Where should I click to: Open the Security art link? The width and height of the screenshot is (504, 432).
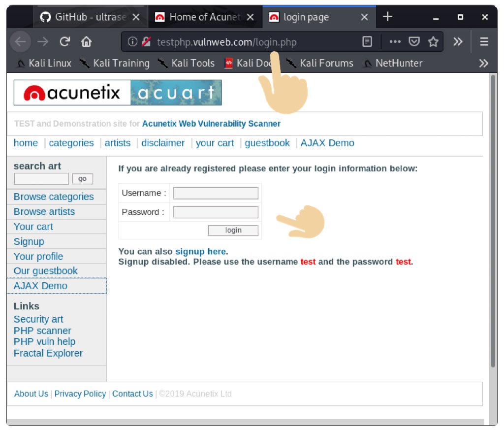(x=38, y=319)
